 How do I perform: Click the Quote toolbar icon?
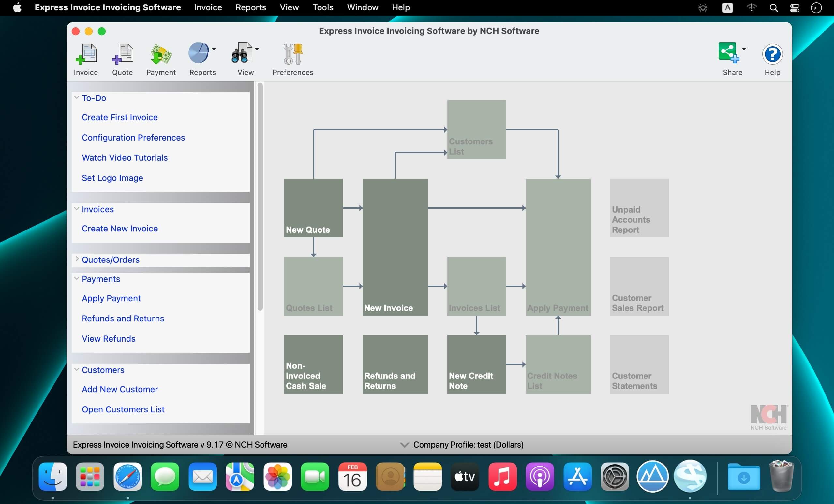(122, 54)
